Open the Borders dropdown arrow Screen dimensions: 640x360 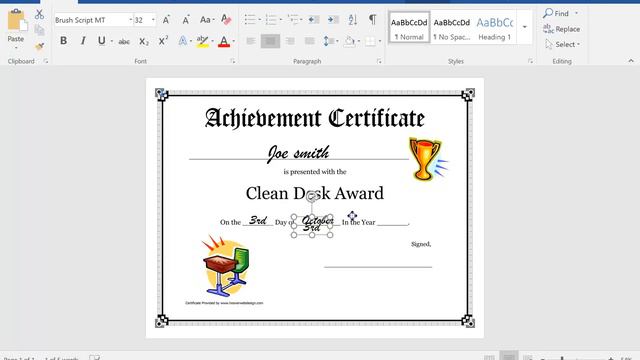[x=380, y=41]
